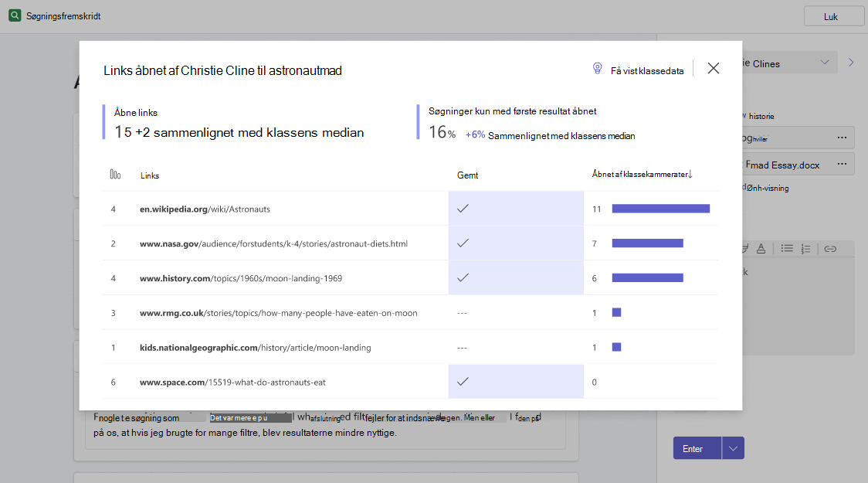Click Få vist klassedata
This screenshot has width=868, height=483.
click(647, 71)
